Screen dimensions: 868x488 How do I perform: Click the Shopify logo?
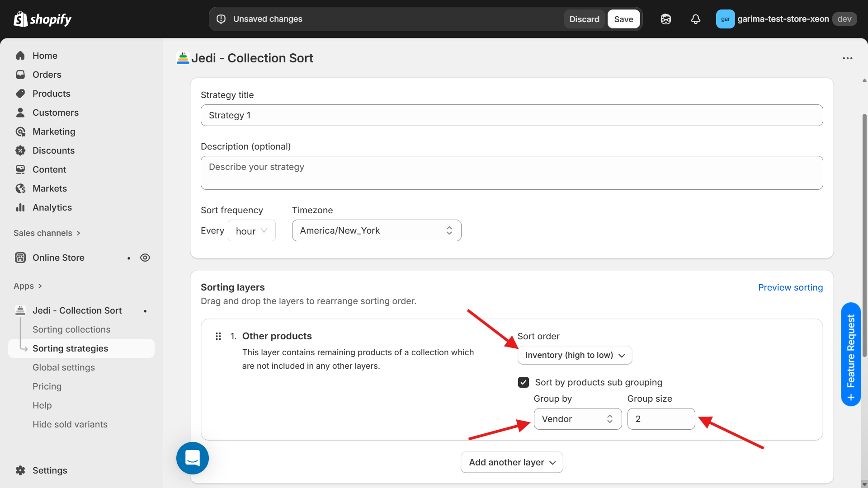[x=42, y=19]
